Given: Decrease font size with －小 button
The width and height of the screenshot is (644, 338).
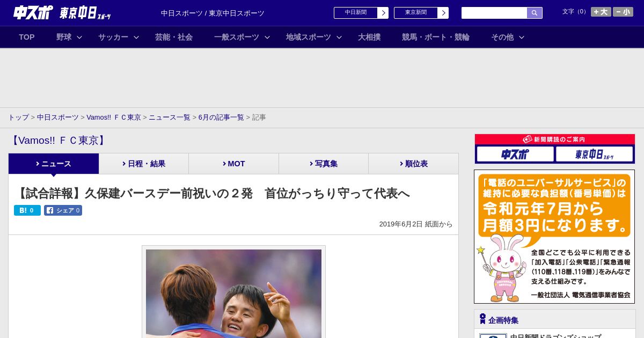Looking at the screenshot, I should coord(623,12).
